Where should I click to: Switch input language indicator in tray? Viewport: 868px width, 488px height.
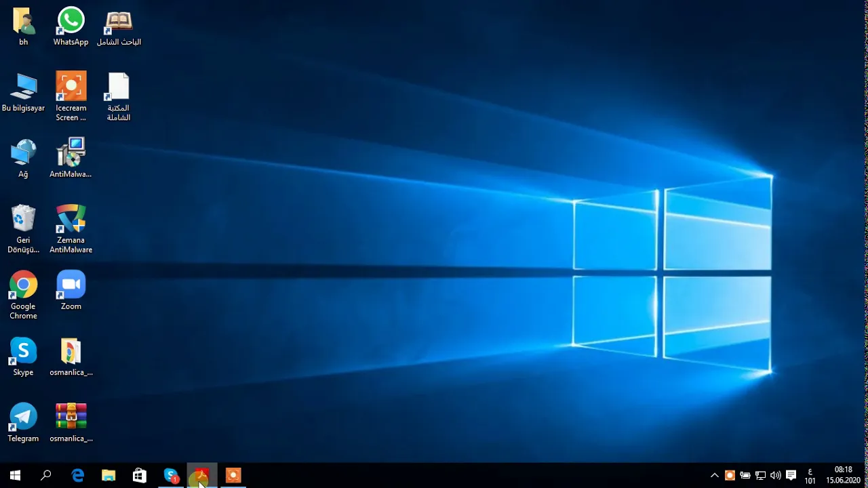pyautogui.click(x=810, y=475)
